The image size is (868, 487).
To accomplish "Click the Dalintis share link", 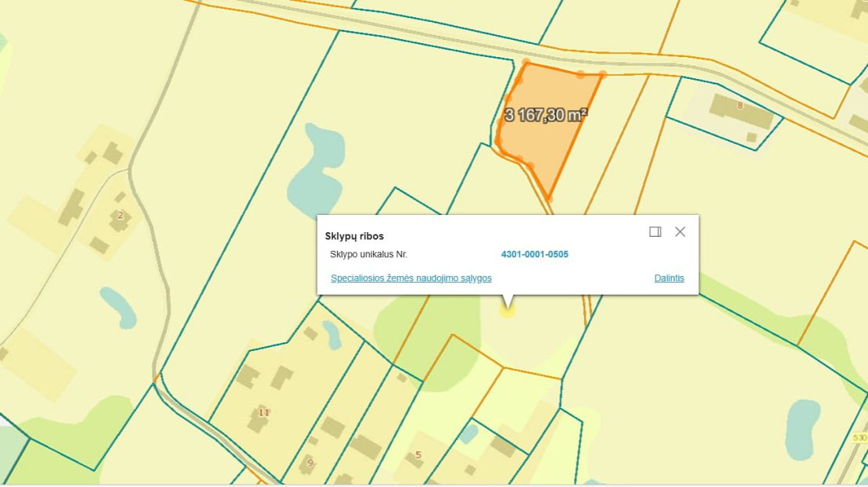I will pos(669,278).
